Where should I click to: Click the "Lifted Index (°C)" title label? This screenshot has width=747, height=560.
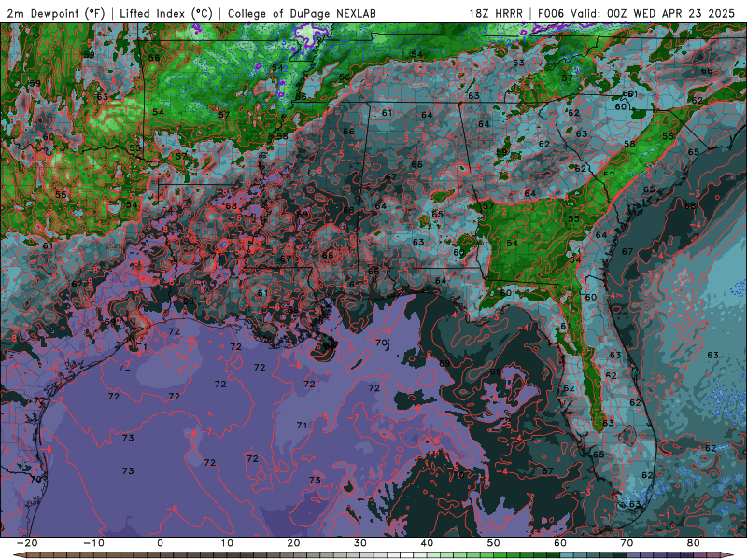(166, 13)
